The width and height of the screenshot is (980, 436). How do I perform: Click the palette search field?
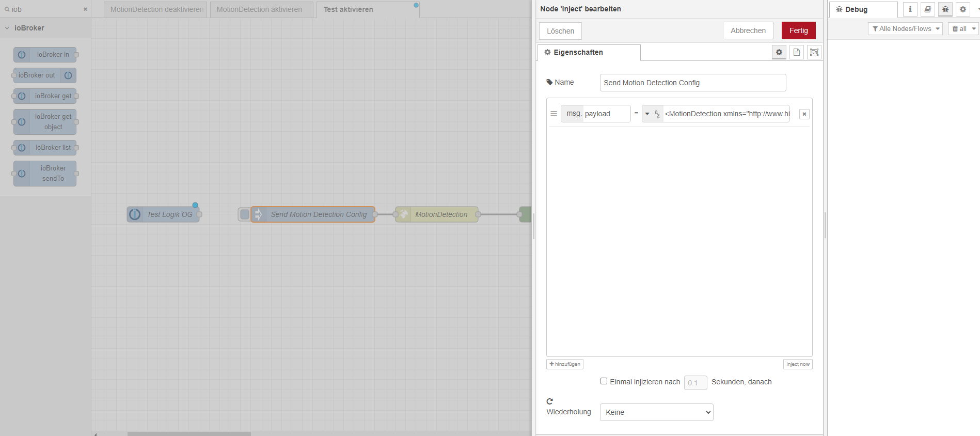(x=45, y=9)
